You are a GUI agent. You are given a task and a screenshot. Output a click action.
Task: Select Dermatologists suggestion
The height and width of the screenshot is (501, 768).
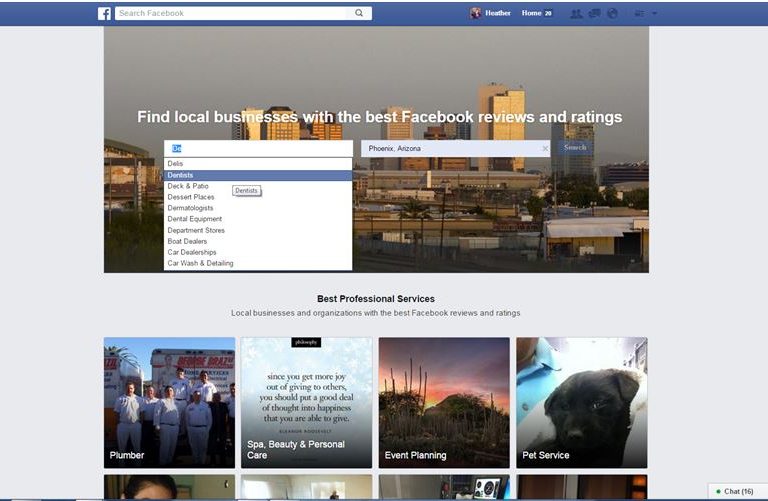[258, 208]
